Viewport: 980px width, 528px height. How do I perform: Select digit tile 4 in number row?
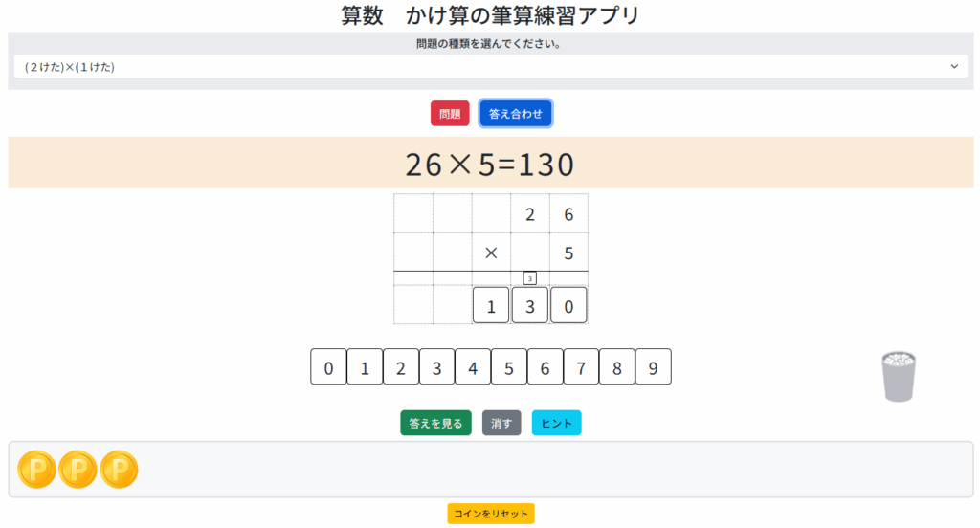point(473,367)
